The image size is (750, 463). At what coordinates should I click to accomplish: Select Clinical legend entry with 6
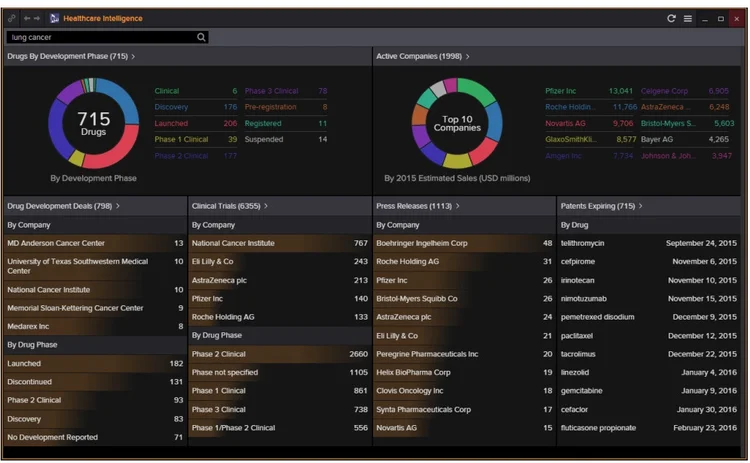click(196, 91)
